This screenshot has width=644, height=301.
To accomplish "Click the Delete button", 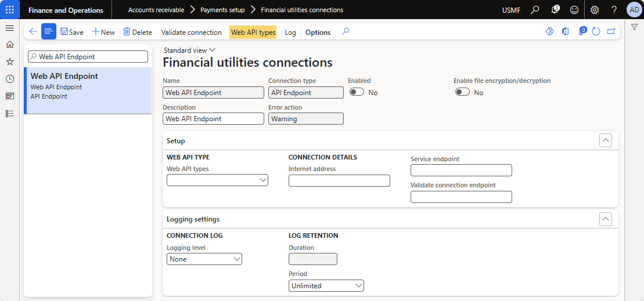I will click(x=138, y=32).
